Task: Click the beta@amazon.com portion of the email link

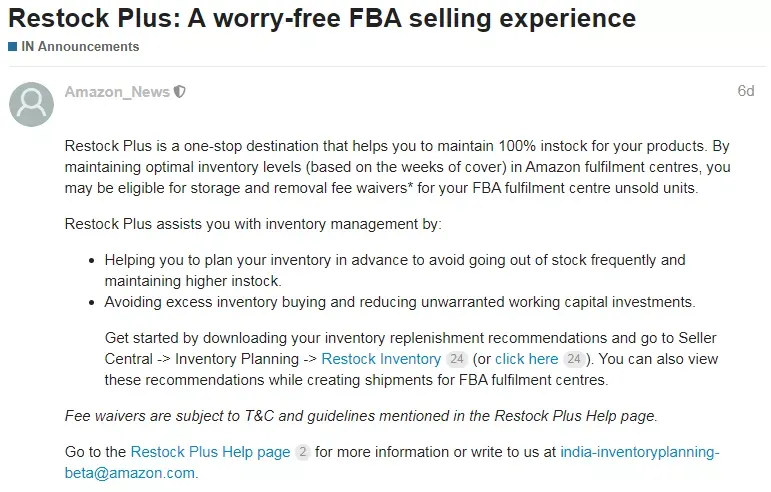Action: (130, 473)
